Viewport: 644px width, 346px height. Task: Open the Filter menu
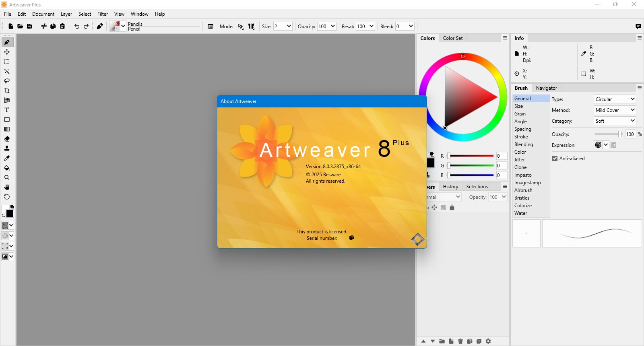[103, 14]
